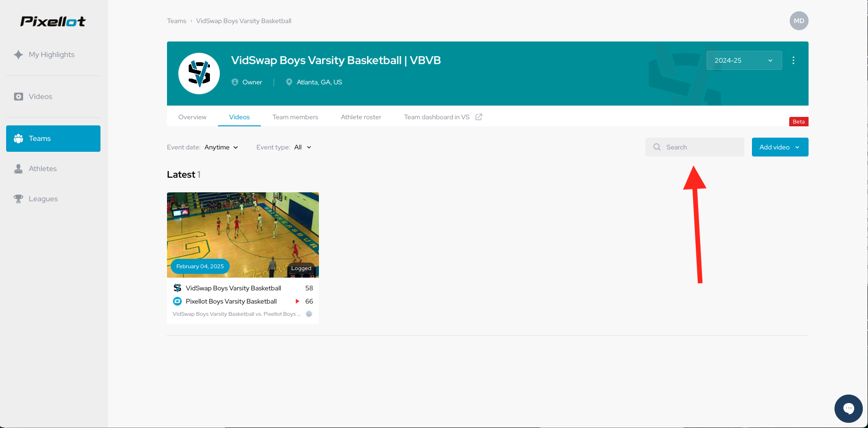This screenshot has width=868, height=428.
Task: Select Teams in the sidebar
Action: point(53,139)
